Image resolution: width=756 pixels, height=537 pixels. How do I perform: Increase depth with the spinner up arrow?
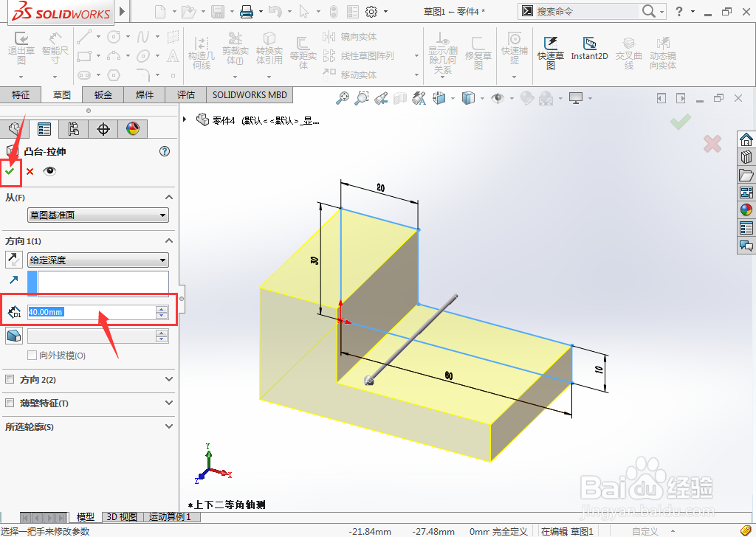162,309
